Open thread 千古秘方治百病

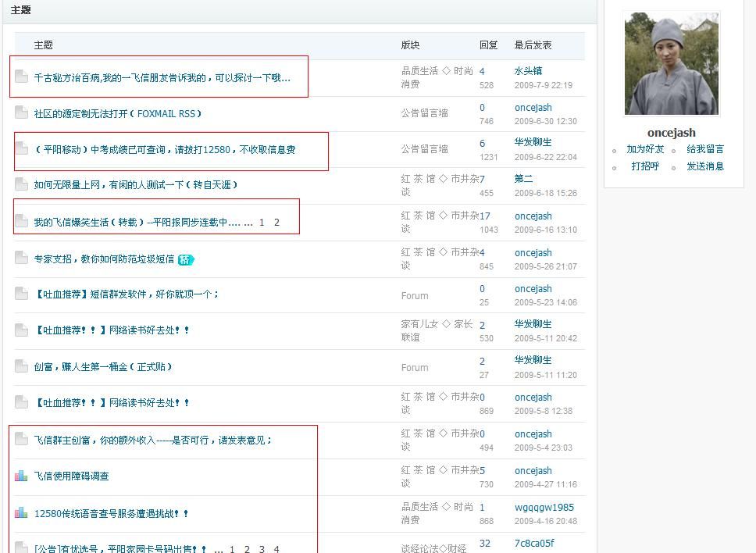tap(162, 77)
